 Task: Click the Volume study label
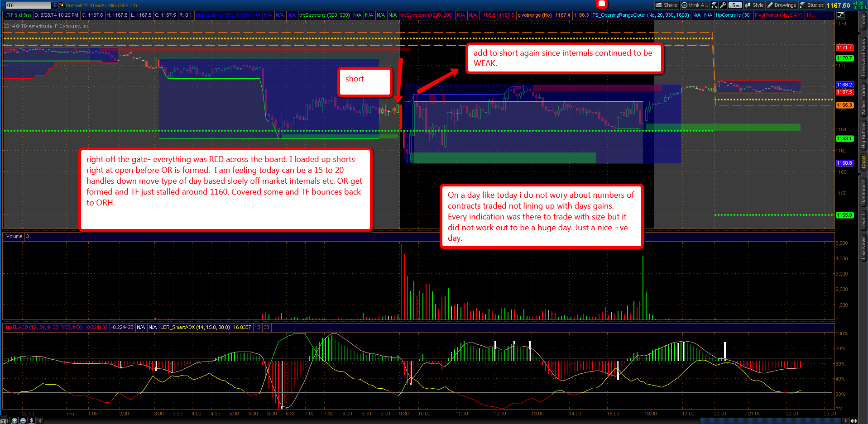[14, 236]
